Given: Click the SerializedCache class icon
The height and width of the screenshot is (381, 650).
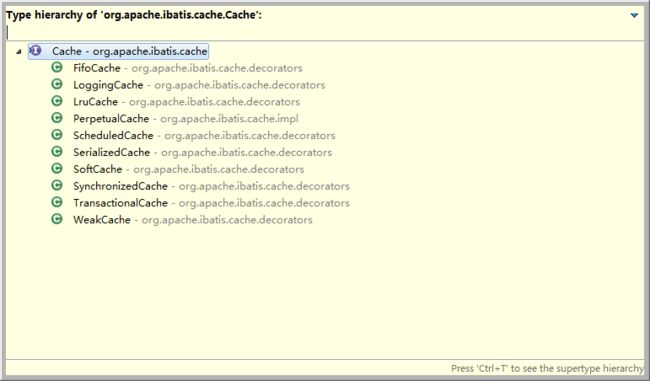Looking at the screenshot, I should click(57, 152).
